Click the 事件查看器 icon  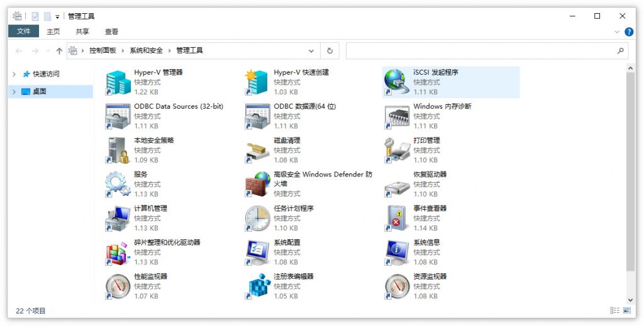pyautogui.click(x=397, y=218)
